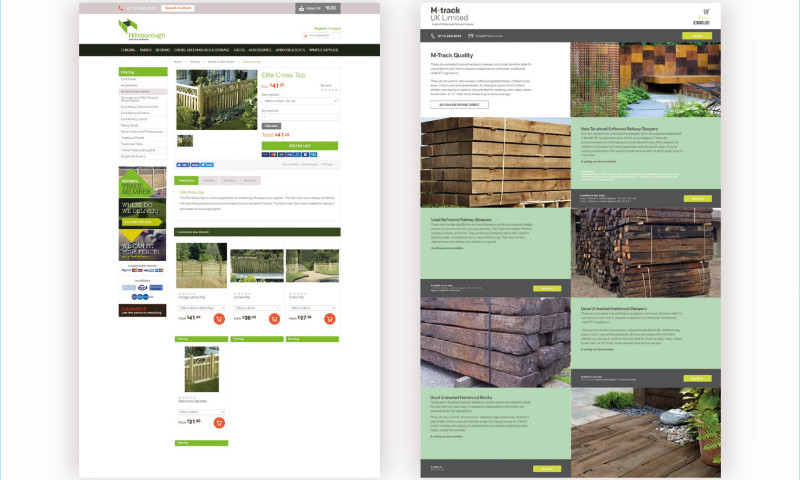Click the red phone icon in Hillsborough top bar
800x480 pixels.
click(121, 8)
